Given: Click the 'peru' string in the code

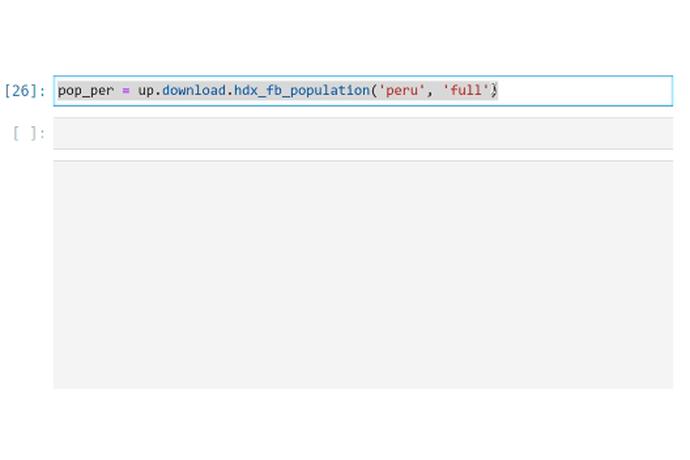Looking at the screenshot, I should click(x=402, y=90).
